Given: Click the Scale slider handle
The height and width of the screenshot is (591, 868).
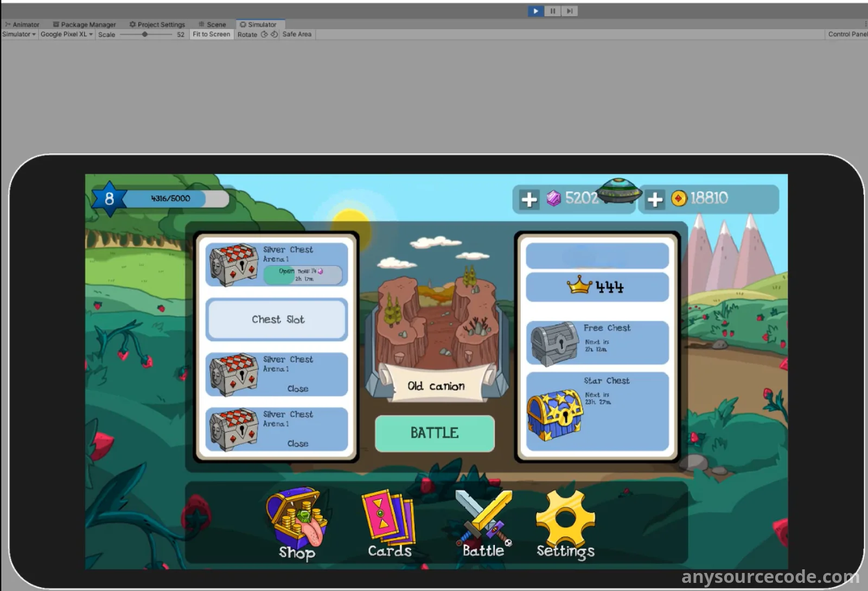Looking at the screenshot, I should pyautogui.click(x=145, y=34).
